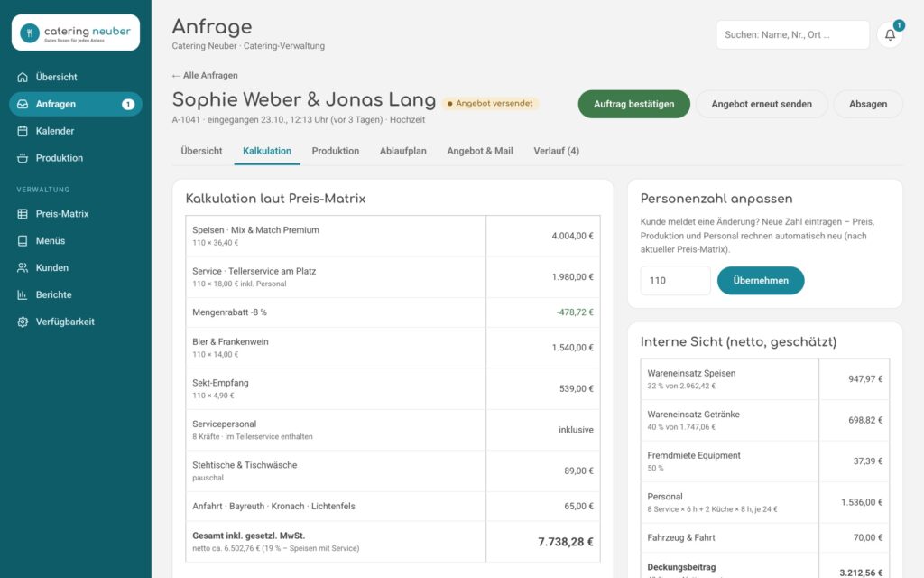This screenshot has height=578, width=924.
Task: Click the catering neuber logo
Action: click(76, 33)
